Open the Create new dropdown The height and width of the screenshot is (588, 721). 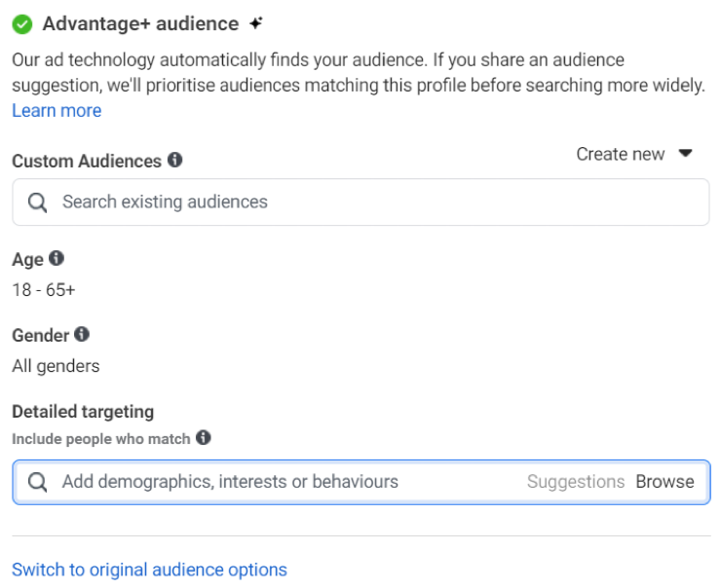[x=621, y=154]
